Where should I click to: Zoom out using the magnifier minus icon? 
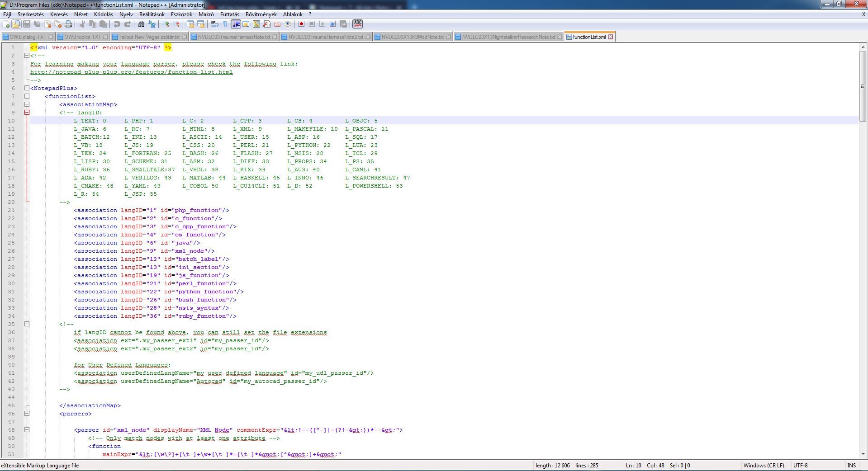[176, 24]
